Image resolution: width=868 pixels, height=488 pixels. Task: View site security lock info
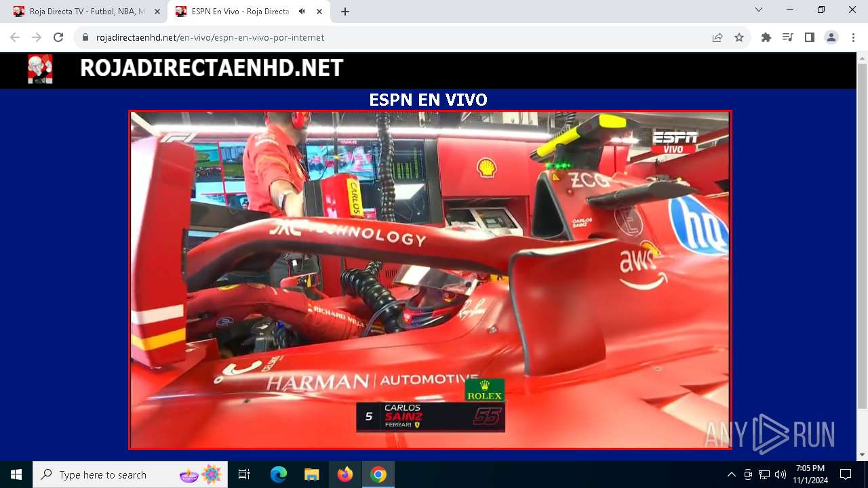tap(85, 38)
